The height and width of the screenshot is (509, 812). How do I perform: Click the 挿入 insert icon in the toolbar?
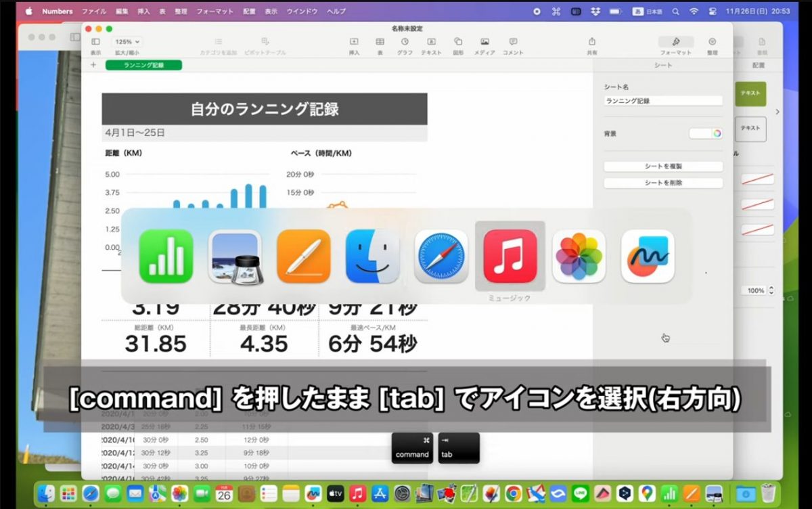(354, 45)
